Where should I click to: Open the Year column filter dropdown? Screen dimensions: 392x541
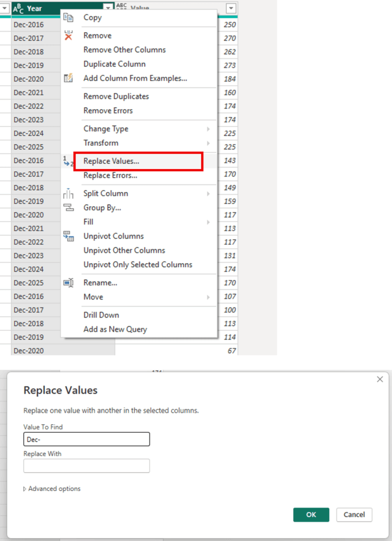point(108,8)
